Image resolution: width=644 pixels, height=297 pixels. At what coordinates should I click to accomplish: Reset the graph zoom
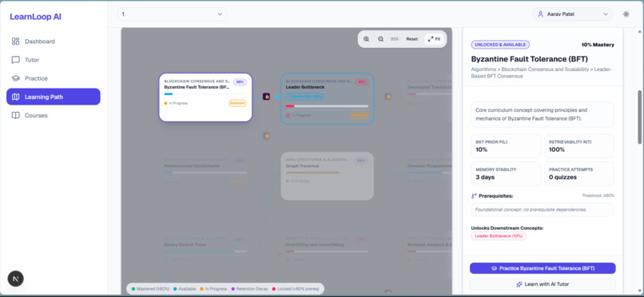pos(412,39)
